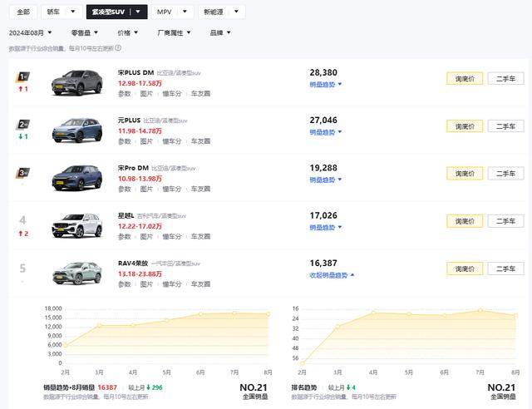This screenshot has width=532, height=409.
Task: Expand 销量趋势 for 星越L
Action: (x=325, y=228)
